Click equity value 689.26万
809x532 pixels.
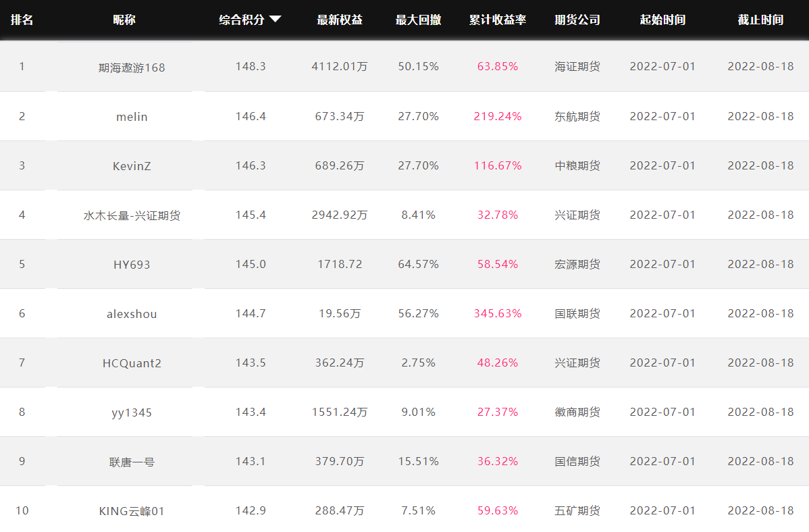pos(340,165)
